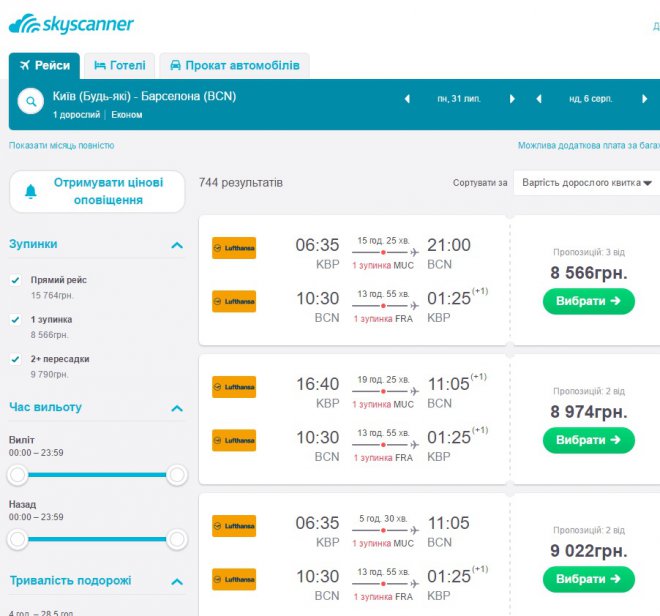Go to next departure date arrow
Screen dimensions: 660x616
[512, 99]
